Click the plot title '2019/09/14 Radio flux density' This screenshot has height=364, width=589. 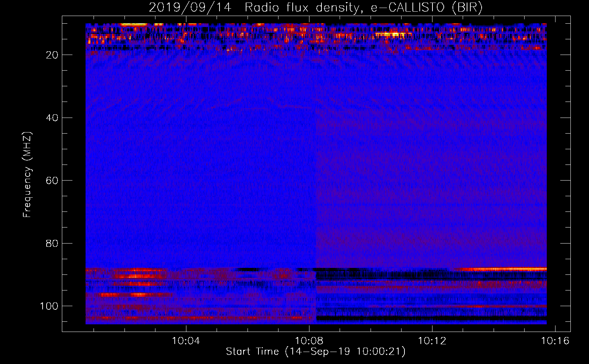(x=316, y=8)
